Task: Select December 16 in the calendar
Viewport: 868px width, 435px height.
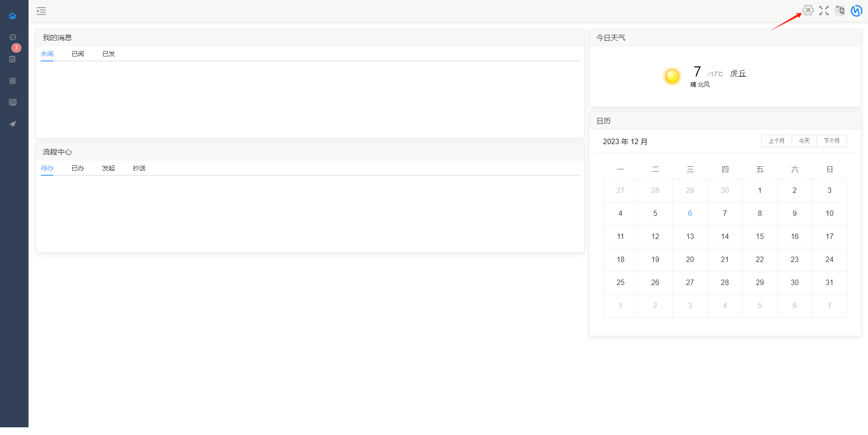Action: click(x=795, y=236)
